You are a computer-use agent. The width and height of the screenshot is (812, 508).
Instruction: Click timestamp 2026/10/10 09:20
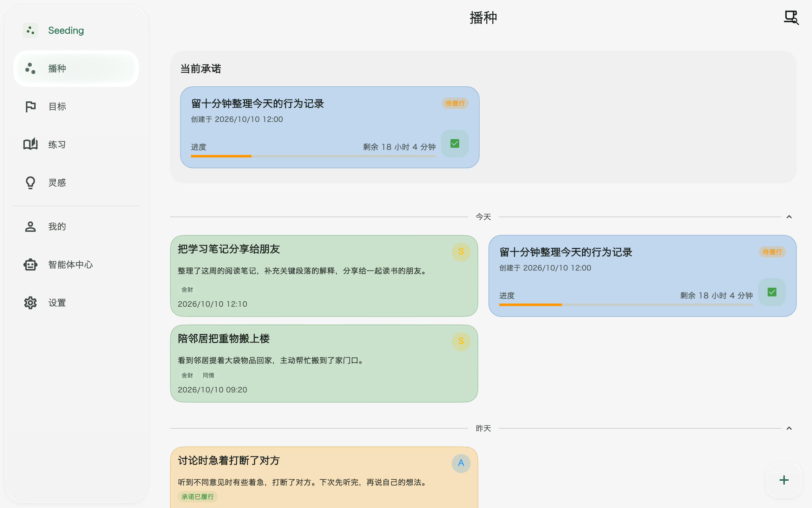click(x=213, y=390)
